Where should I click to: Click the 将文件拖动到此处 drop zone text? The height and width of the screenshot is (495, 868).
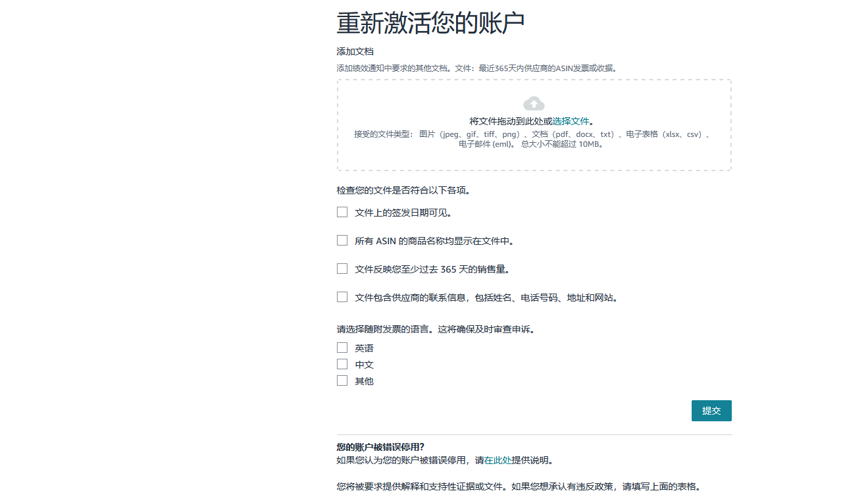pyautogui.click(x=510, y=121)
